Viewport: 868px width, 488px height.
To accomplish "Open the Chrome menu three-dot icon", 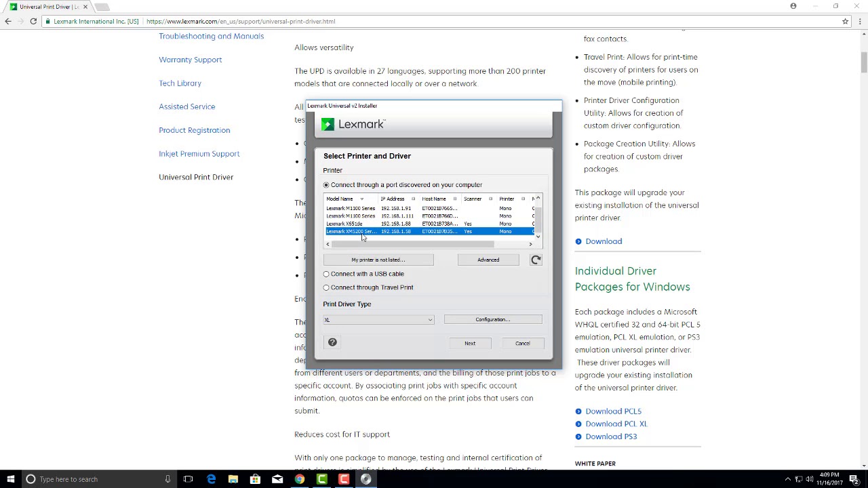I will [x=860, y=21].
